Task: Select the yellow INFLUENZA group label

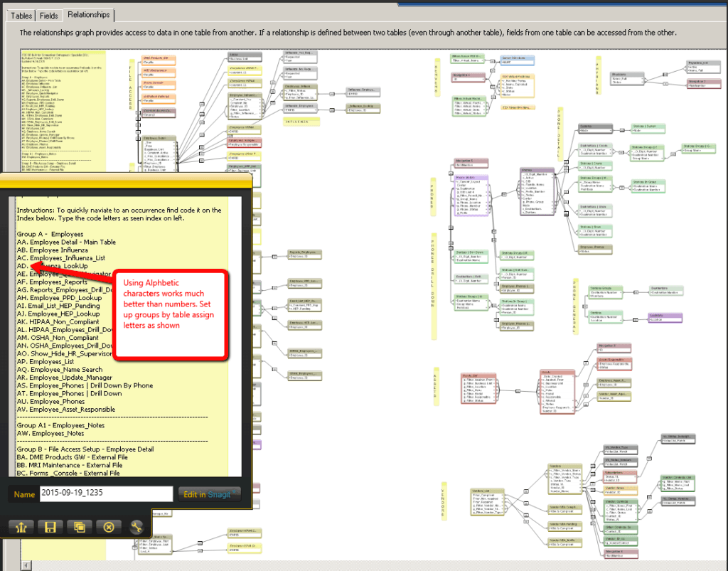Action: (x=301, y=122)
